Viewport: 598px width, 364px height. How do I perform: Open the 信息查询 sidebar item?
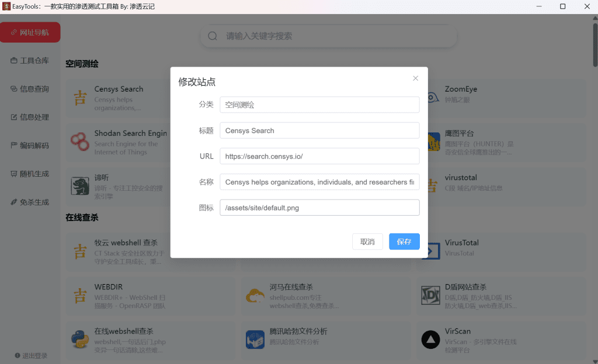pos(30,89)
